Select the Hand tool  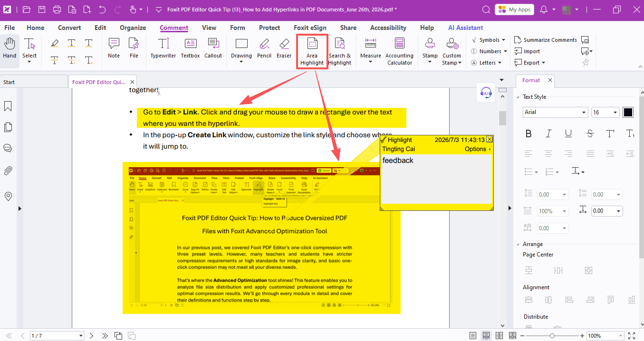(x=10, y=49)
